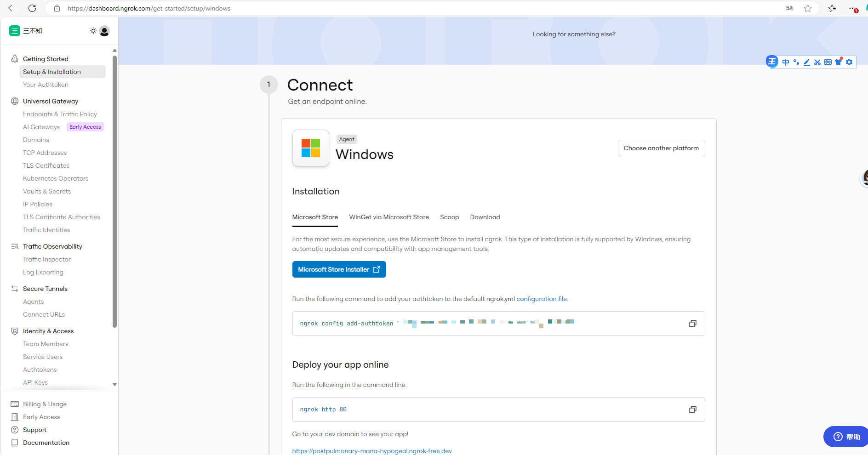Switch to the Scoop tab
This screenshot has width=868, height=455.
[x=449, y=217]
